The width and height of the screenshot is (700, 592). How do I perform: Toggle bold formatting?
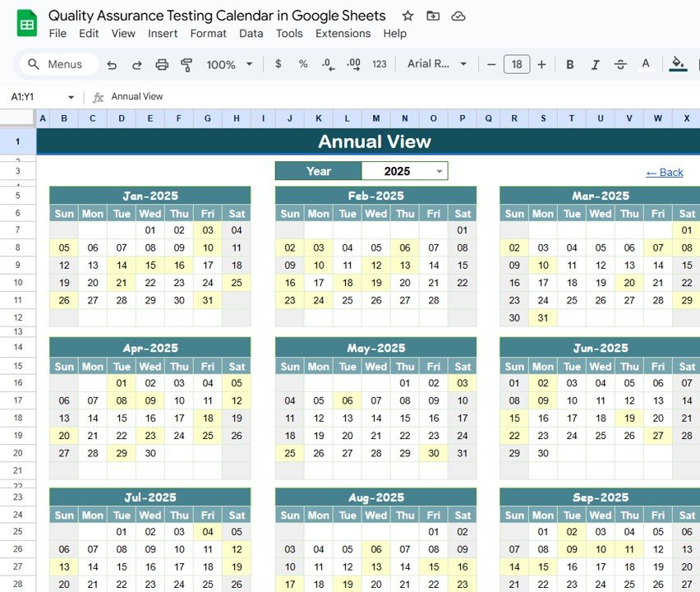tap(570, 64)
